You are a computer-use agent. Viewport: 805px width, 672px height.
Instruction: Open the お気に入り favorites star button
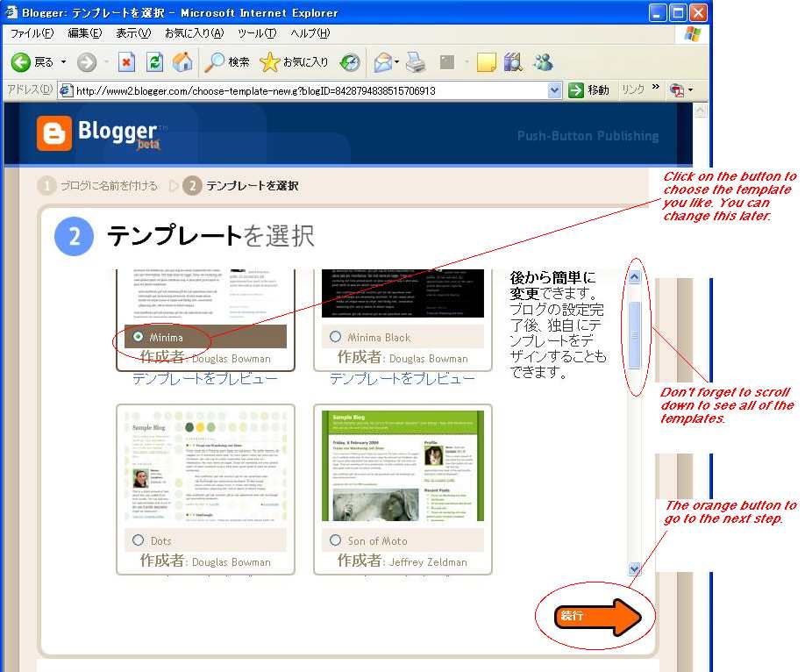[x=294, y=62]
